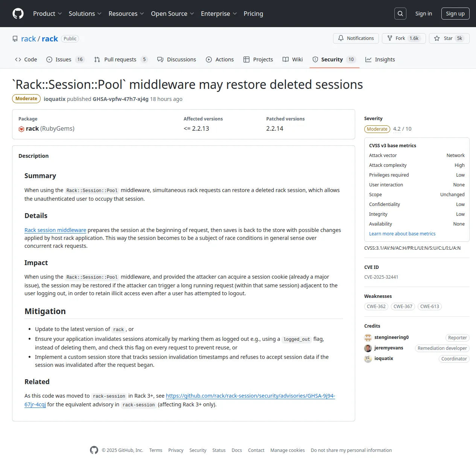Click the Projects table icon
Viewport: 476px width, 470px height.
[246, 60]
